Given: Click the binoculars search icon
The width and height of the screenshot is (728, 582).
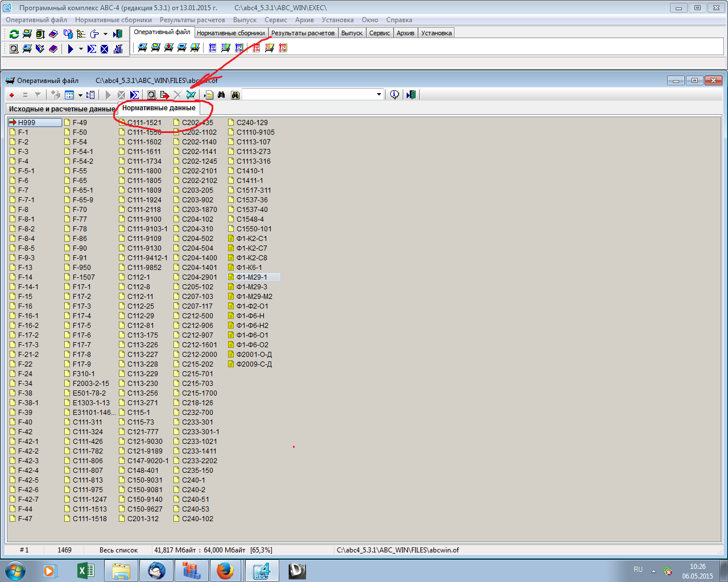Looking at the screenshot, I should [221, 95].
